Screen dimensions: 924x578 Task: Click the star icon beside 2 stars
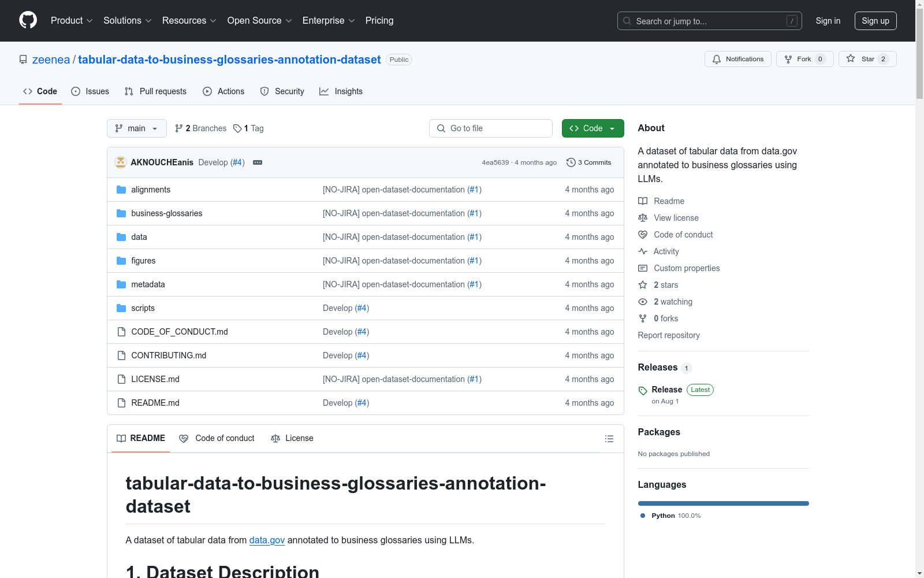pos(643,285)
